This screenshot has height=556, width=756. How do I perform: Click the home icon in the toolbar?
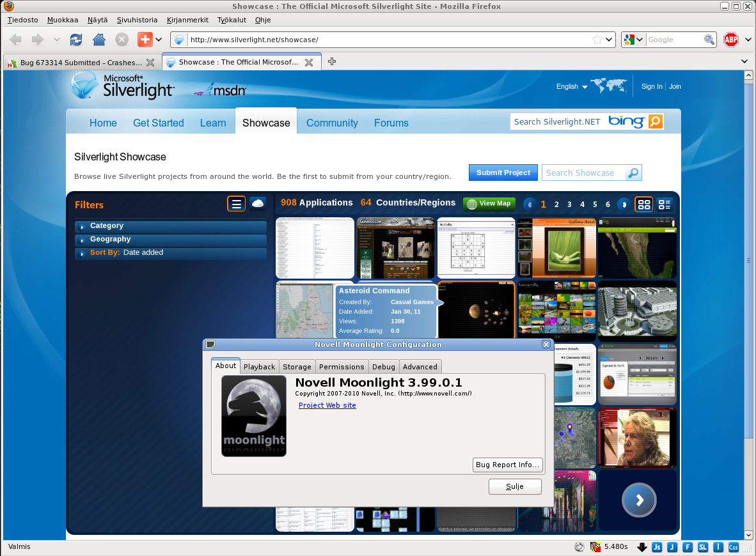click(98, 40)
